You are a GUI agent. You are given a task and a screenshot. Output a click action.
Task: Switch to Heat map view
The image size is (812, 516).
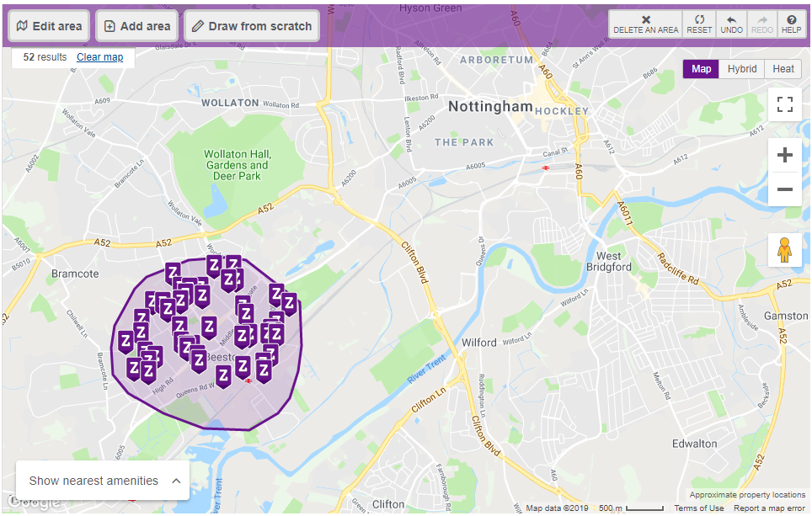[783, 69]
